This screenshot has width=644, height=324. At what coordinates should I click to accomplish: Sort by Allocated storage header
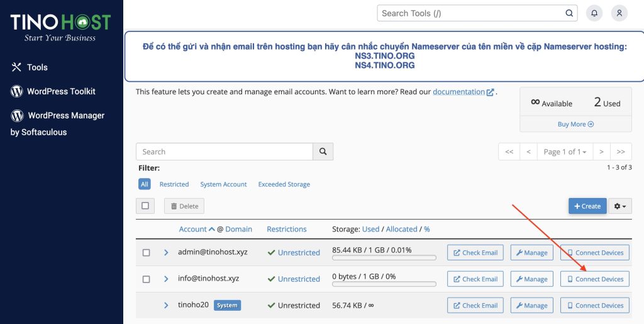(401, 229)
